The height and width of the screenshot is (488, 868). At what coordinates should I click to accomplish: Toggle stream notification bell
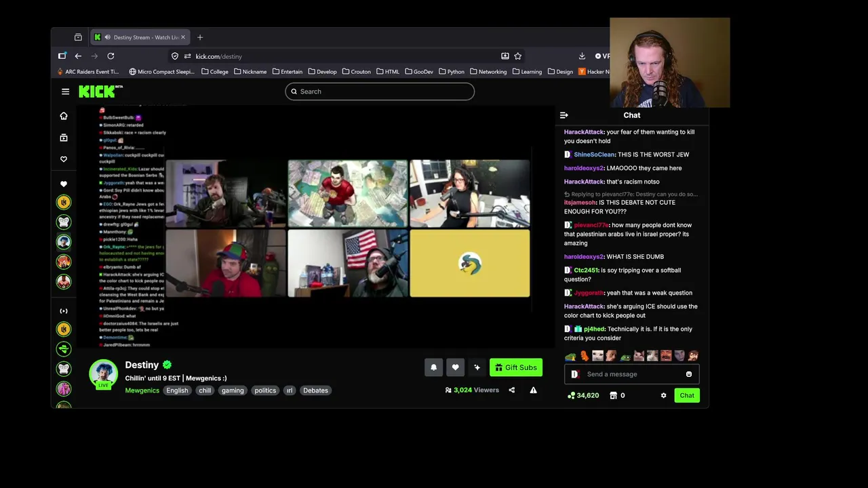coord(434,367)
